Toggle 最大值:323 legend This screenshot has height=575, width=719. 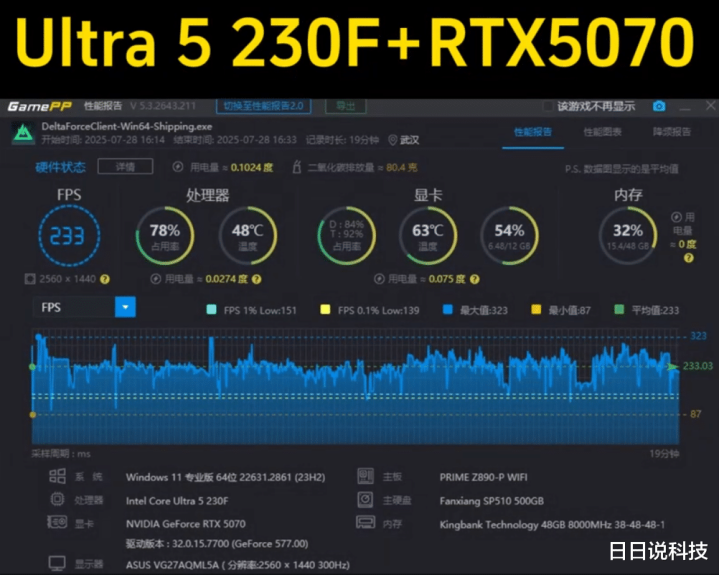click(476, 310)
